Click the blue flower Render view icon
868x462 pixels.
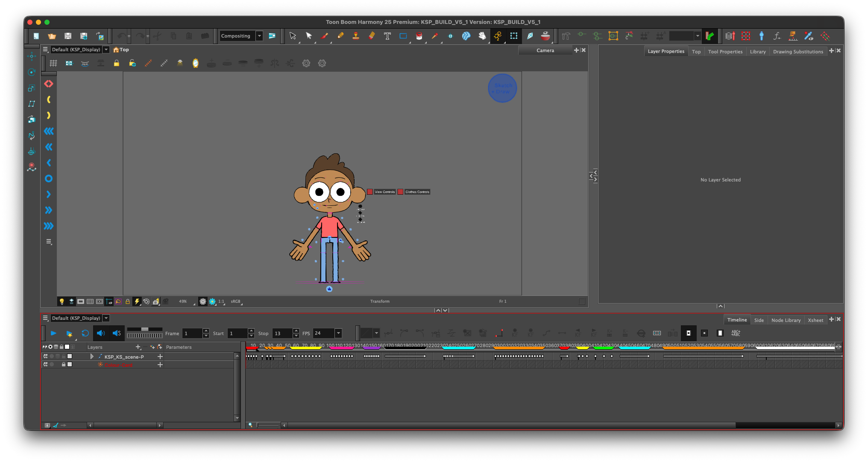click(x=212, y=301)
